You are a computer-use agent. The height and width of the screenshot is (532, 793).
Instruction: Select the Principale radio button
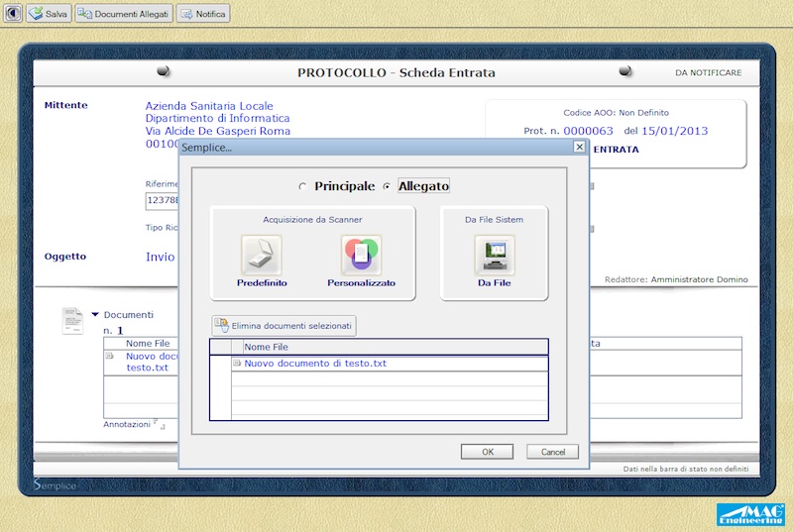(303, 186)
